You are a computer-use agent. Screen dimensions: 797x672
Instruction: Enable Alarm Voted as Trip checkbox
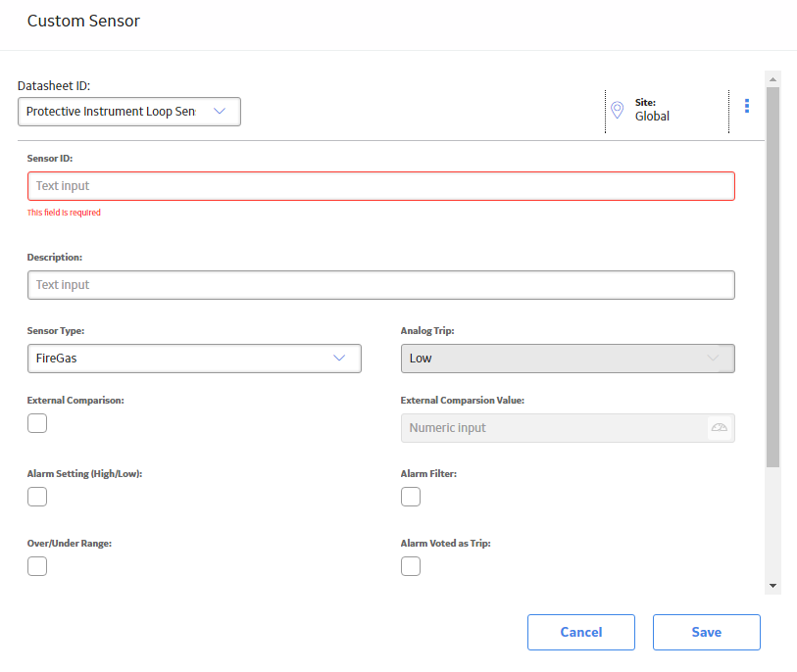[x=411, y=566]
